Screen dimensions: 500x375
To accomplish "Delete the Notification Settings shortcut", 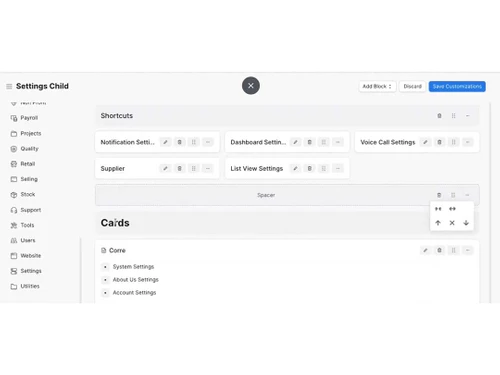I will 179,142.
